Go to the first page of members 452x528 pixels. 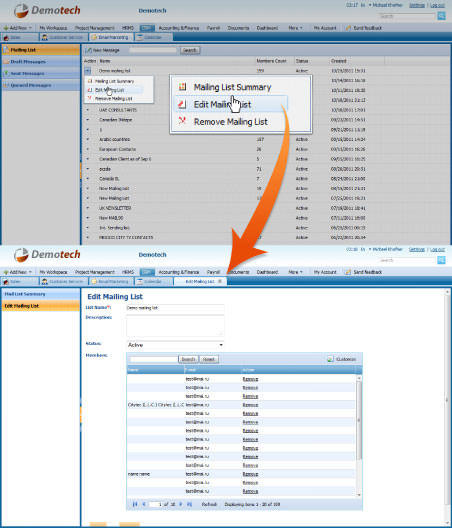click(135, 504)
